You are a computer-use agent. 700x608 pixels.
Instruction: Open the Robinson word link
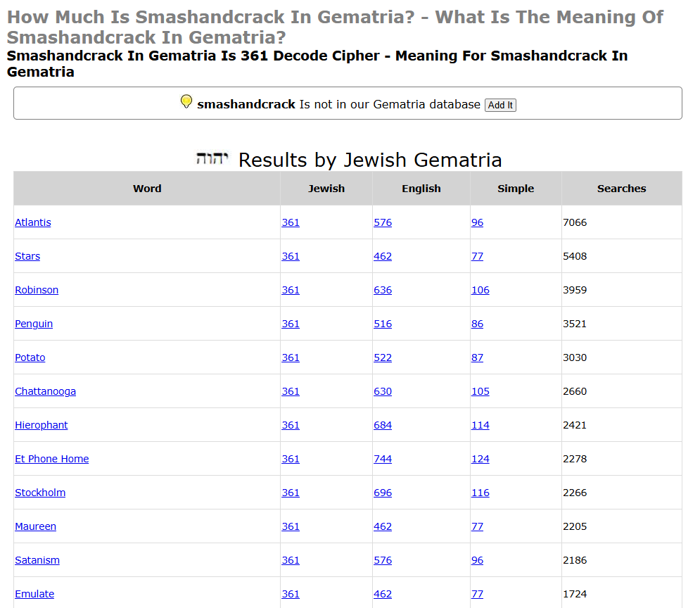[37, 290]
